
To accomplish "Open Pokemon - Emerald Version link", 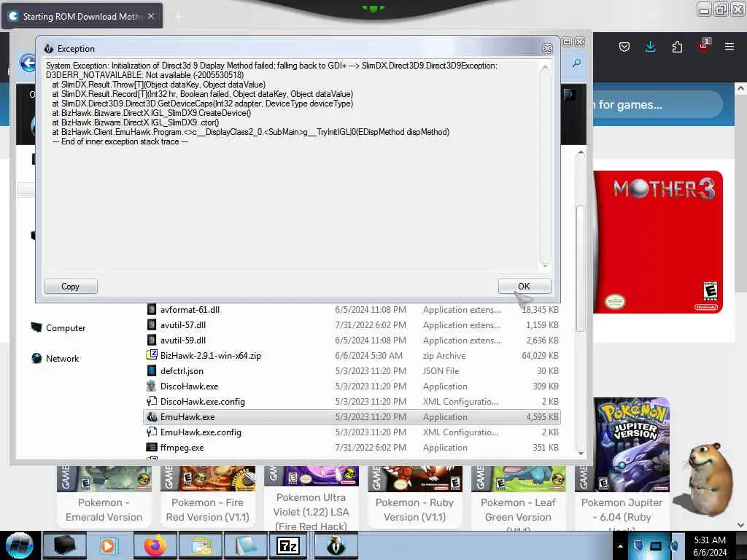I will click(x=104, y=510).
